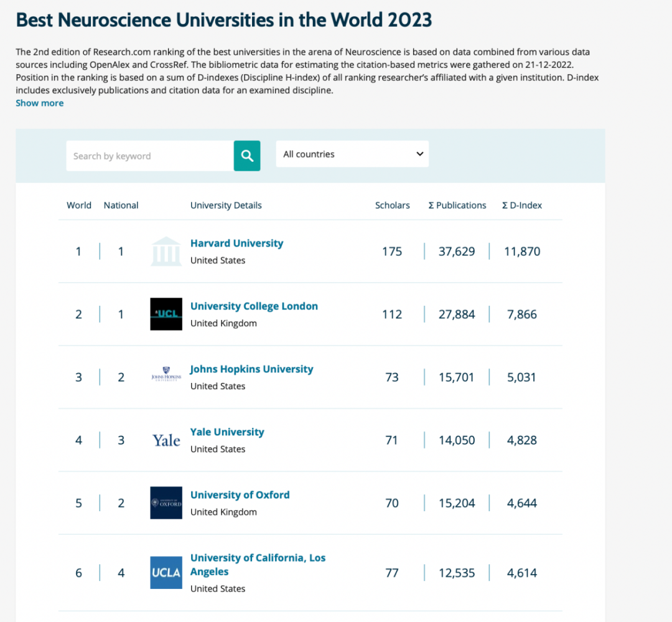Click the Σ Publications column header
The height and width of the screenshot is (622, 672).
coord(457,205)
